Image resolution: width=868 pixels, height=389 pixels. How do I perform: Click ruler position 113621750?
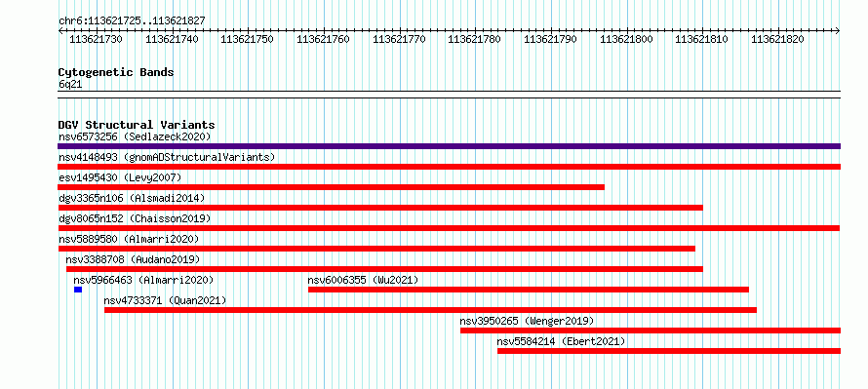click(248, 39)
